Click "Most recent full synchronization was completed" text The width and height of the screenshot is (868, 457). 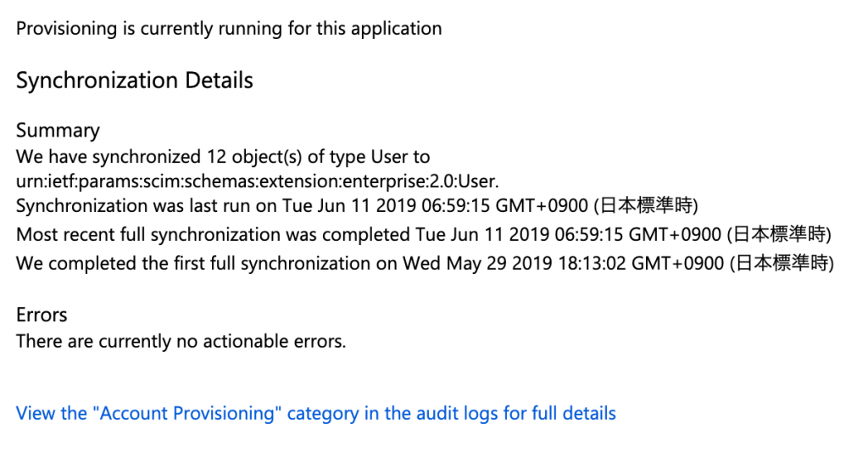click(x=213, y=235)
